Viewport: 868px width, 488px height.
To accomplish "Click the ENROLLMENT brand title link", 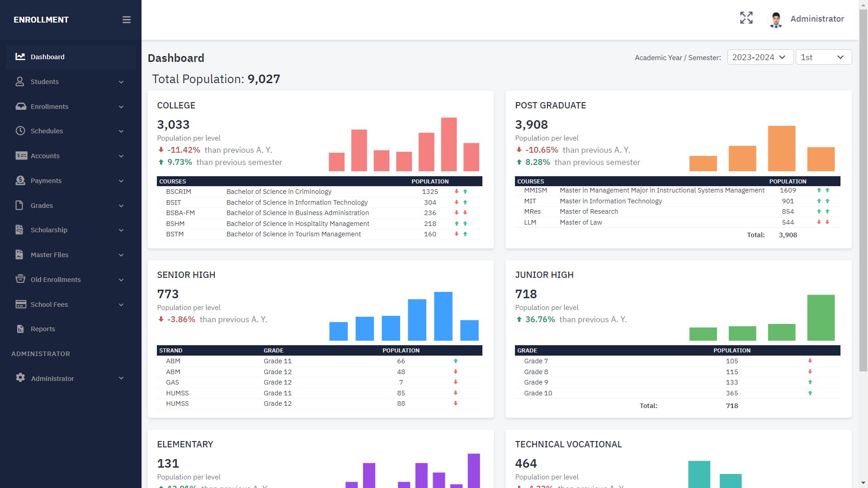I will pyautogui.click(x=41, y=20).
